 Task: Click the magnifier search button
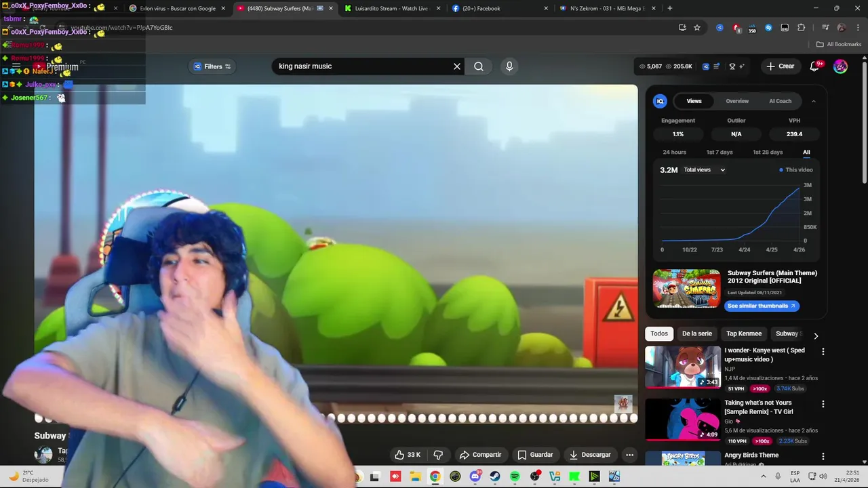point(479,66)
